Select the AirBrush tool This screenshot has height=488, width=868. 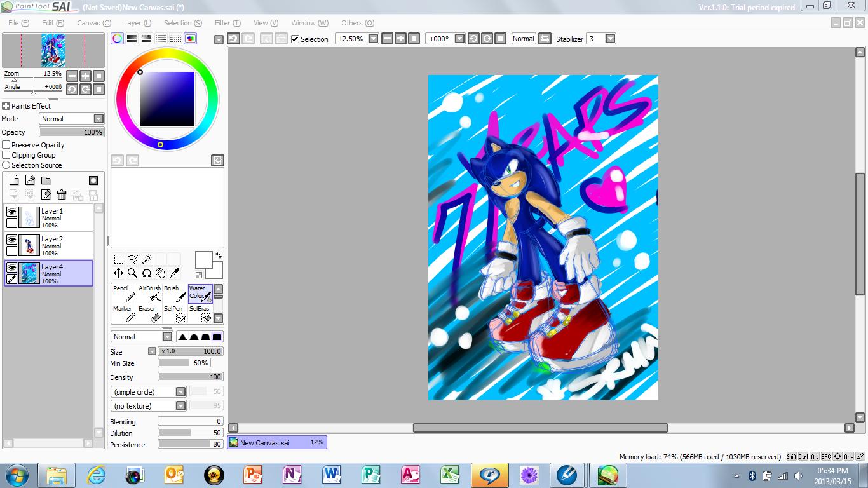(x=149, y=294)
